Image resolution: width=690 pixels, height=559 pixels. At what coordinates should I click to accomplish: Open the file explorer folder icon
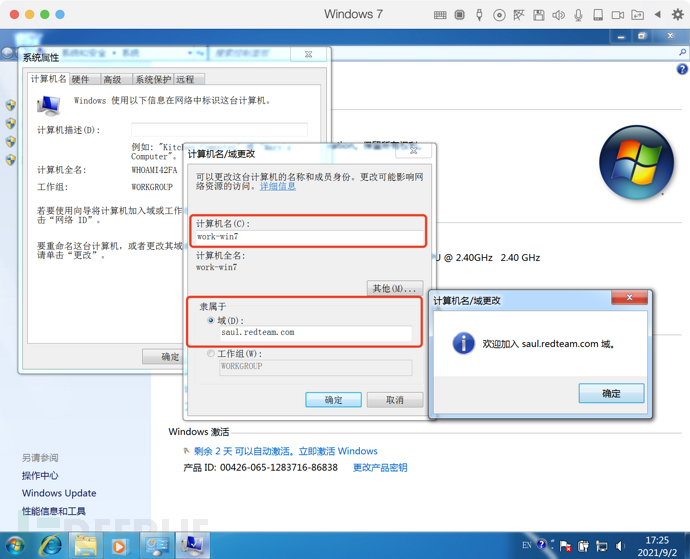click(86, 546)
